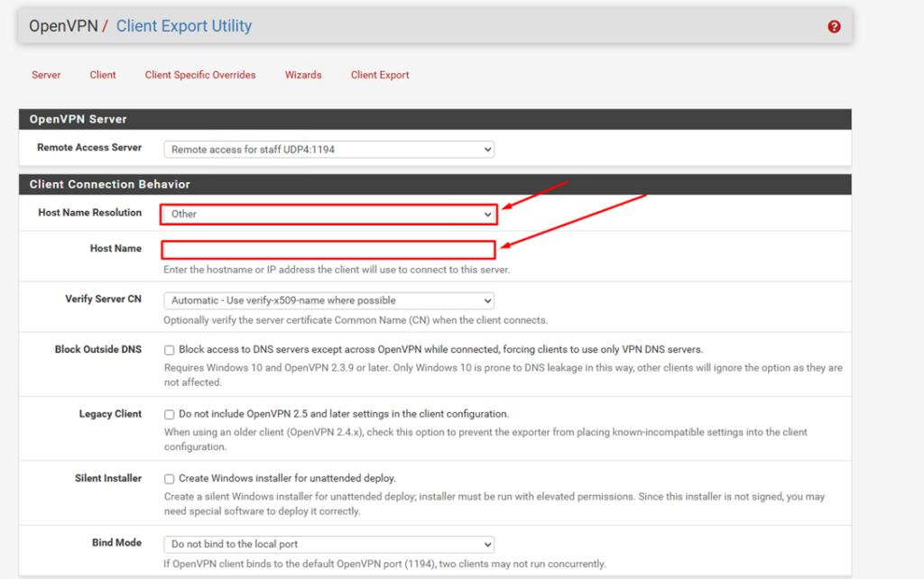
Task: Focus the empty Host Name input field
Action: tap(328, 250)
